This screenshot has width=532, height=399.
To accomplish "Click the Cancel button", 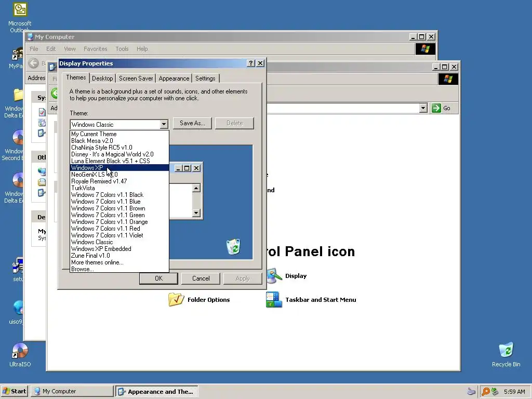I will [x=201, y=278].
